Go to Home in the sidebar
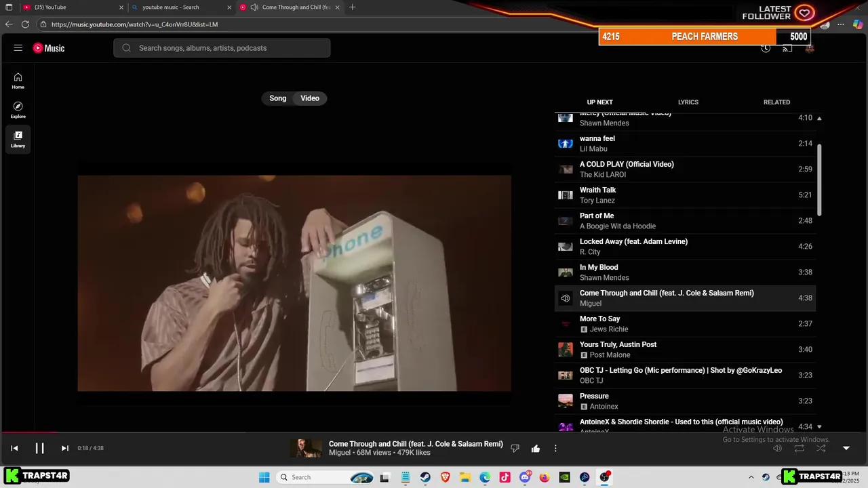This screenshot has height=488, width=868. 18,81
